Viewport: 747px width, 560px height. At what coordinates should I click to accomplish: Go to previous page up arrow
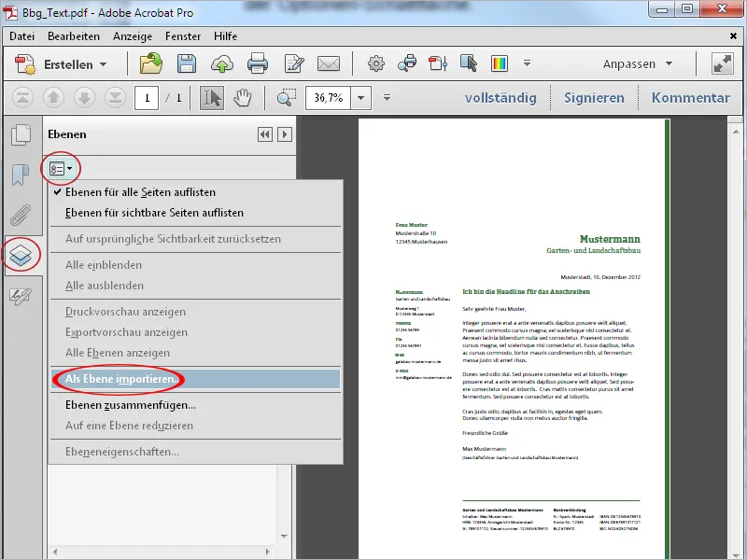[53, 98]
